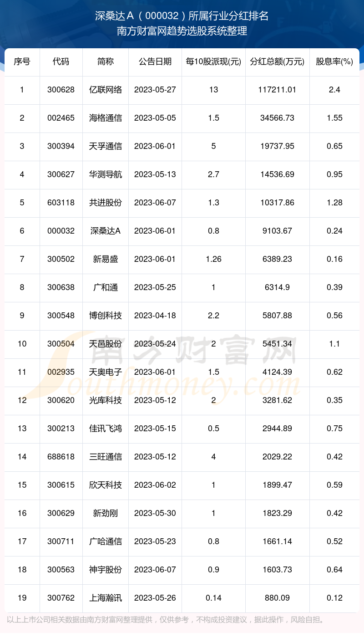364x643 pixels.
Task: Click total dividend 9103.67
Action: tap(277, 231)
